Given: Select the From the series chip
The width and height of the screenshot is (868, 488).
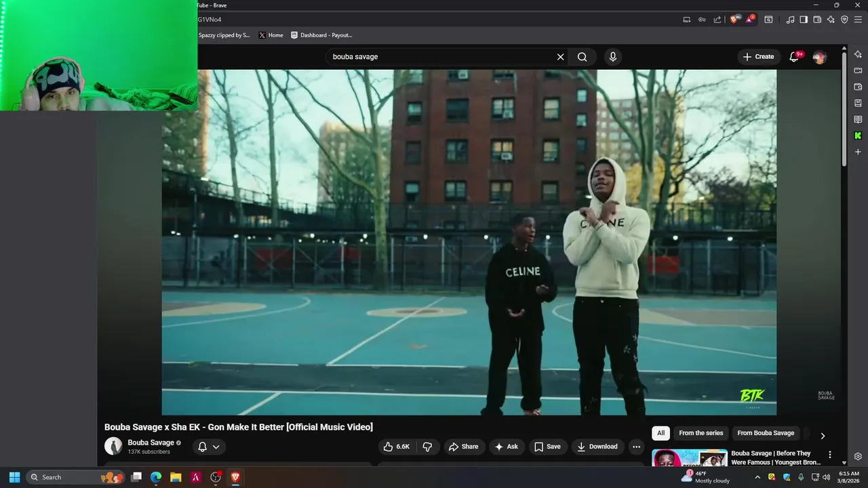Looking at the screenshot, I should (x=701, y=433).
